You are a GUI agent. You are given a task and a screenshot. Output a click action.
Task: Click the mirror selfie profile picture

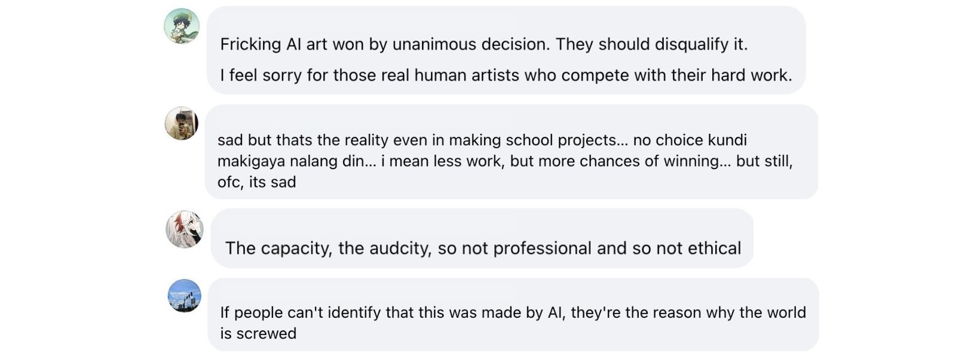tap(182, 124)
